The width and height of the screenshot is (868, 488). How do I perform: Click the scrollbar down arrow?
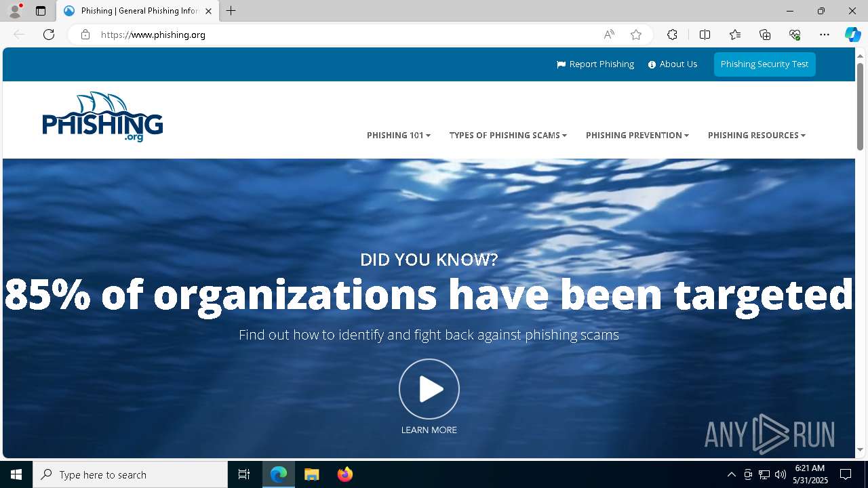[x=860, y=449]
